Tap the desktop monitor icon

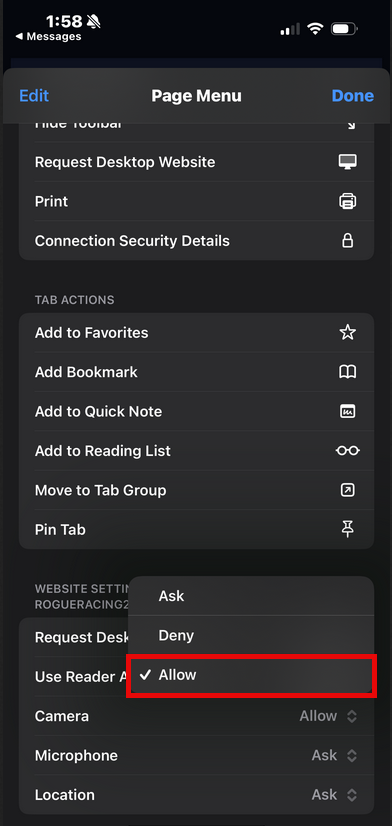point(347,162)
